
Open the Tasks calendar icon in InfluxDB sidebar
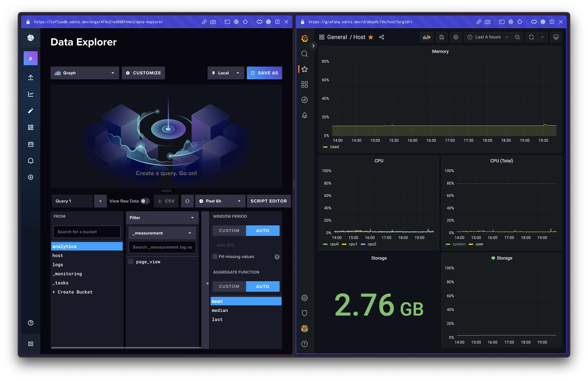point(31,144)
